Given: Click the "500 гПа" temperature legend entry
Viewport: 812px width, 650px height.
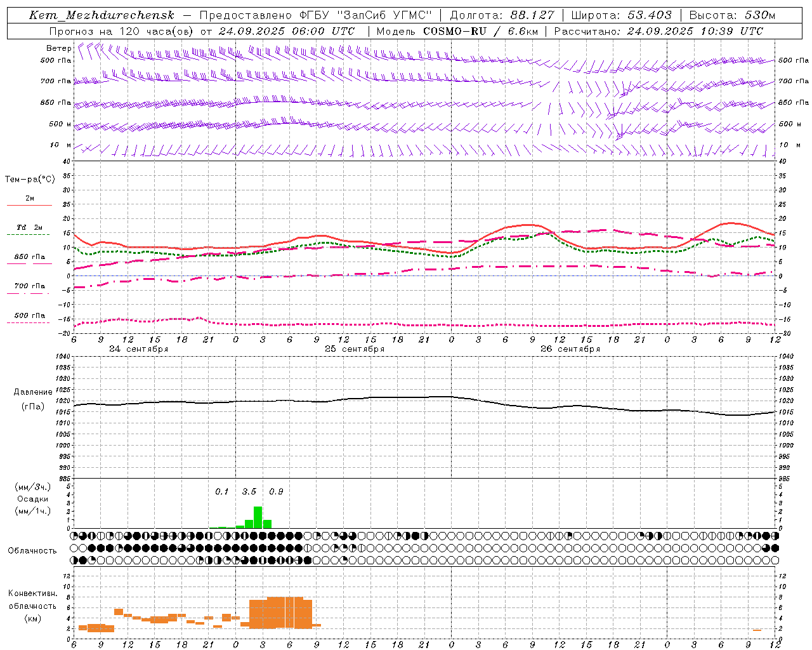Looking at the screenshot, I should click(x=29, y=315).
